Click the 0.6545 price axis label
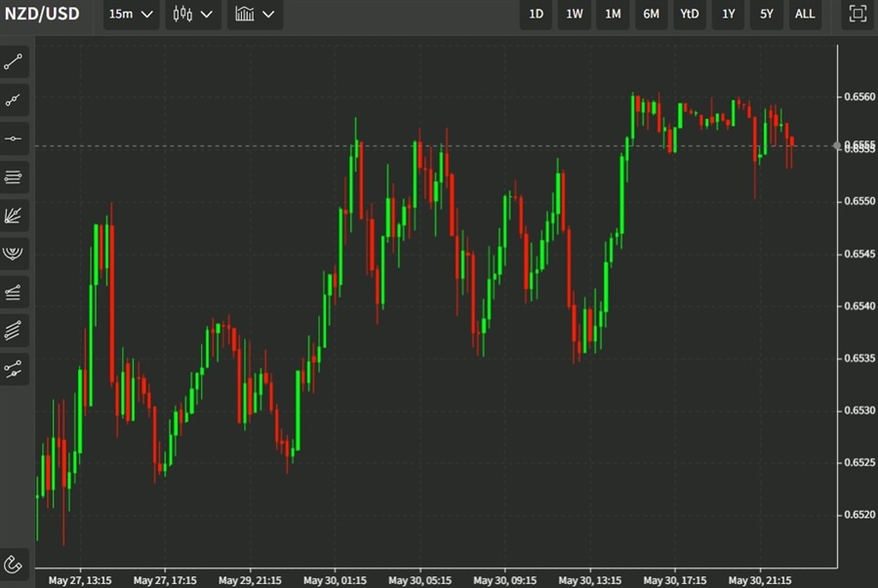This screenshot has width=878, height=588. tap(859, 254)
